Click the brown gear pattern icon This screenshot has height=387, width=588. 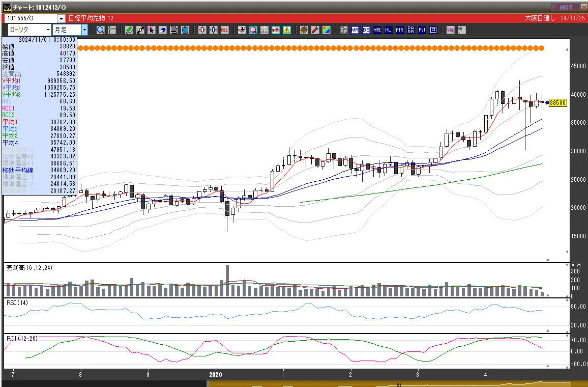click(x=304, y=30)
